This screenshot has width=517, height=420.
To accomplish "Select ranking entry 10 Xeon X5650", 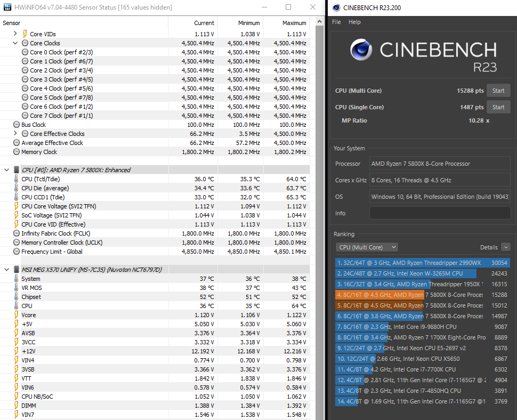I will click(422, 359).
